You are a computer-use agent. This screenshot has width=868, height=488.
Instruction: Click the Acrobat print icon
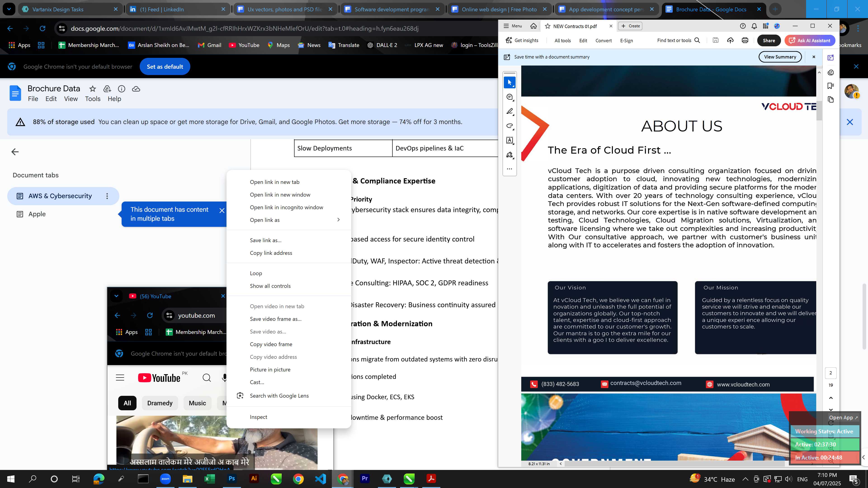coord(745,40)
